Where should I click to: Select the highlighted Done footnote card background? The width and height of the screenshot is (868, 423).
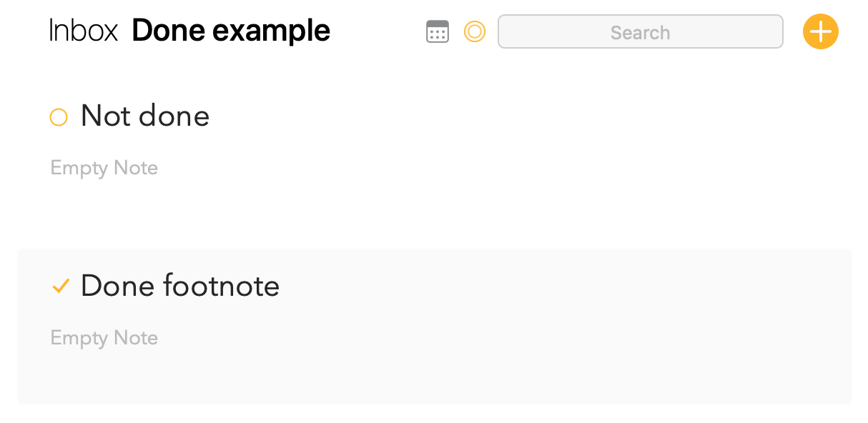tap(435, 327)
